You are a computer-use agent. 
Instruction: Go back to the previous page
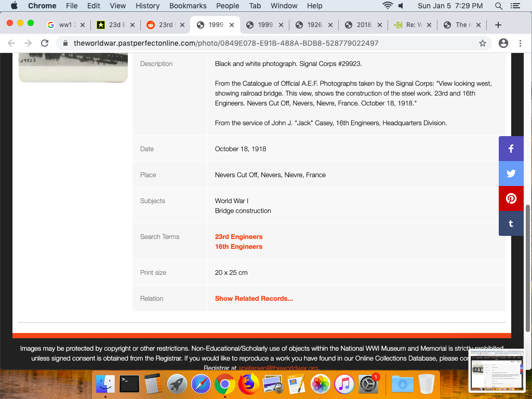click(x=11, y=43)
